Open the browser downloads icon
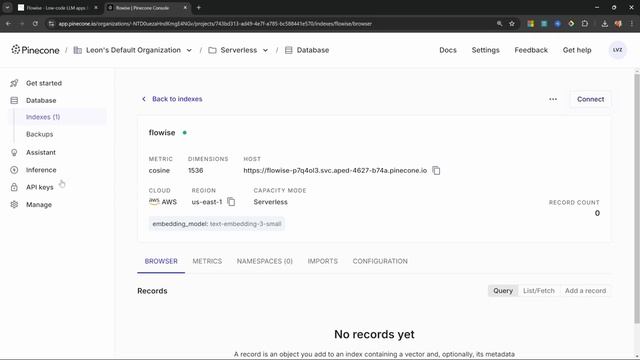The image size is (640, 360). pos(604,24)
